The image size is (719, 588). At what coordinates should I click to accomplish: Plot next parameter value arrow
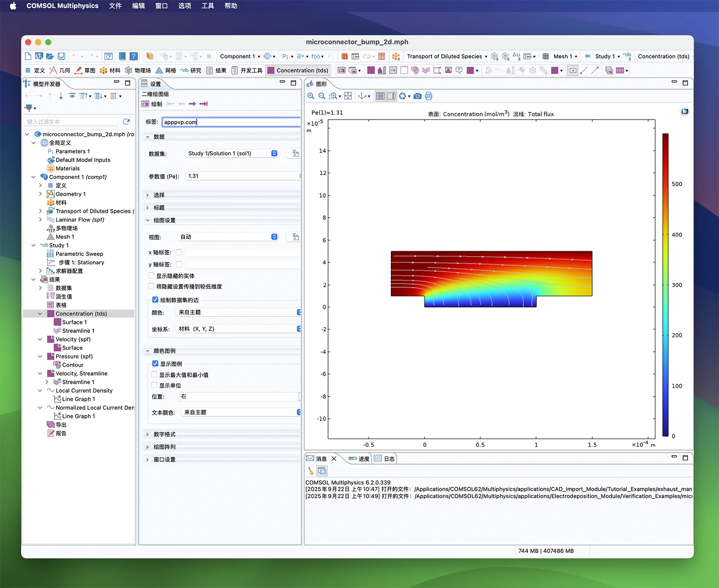192,104
